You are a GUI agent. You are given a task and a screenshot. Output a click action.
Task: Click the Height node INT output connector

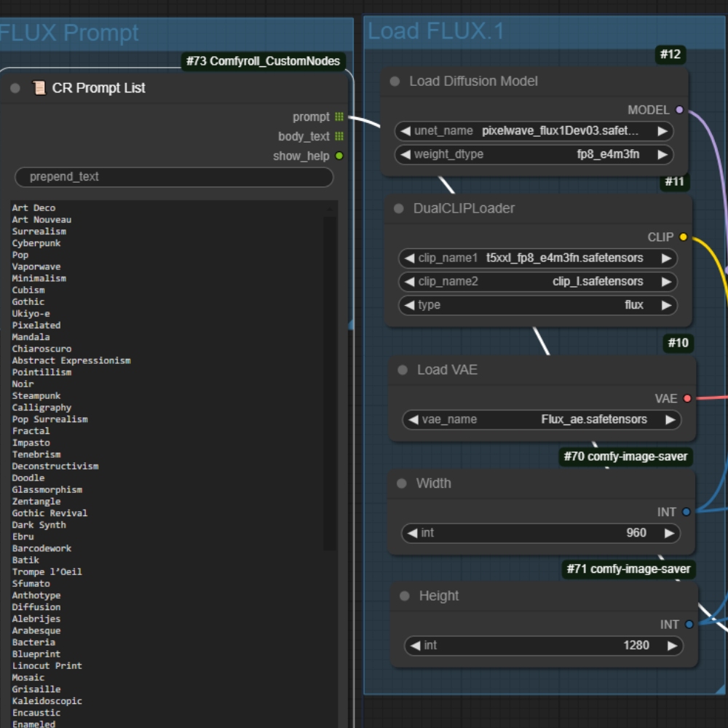[x=689, y=624]
